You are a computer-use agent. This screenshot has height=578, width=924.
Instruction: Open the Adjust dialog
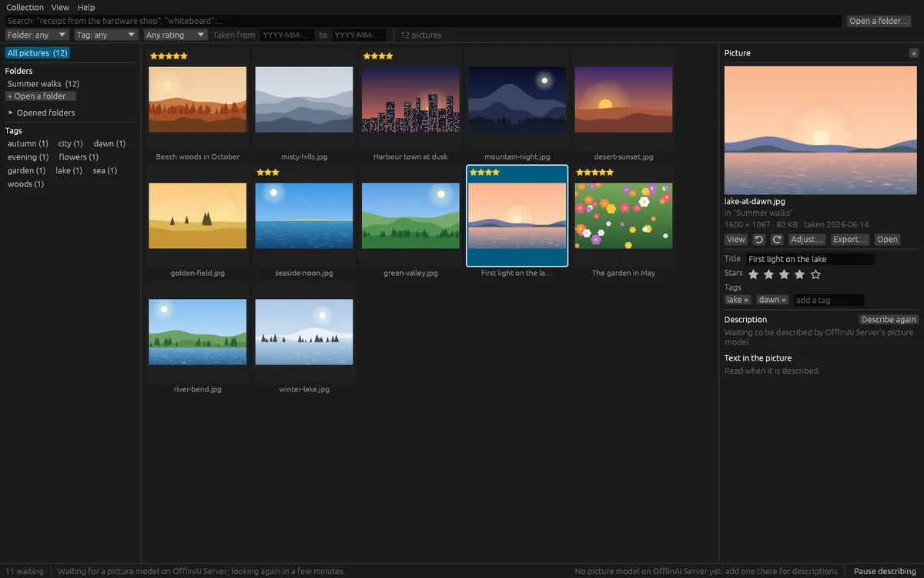[x=807, y=239]
